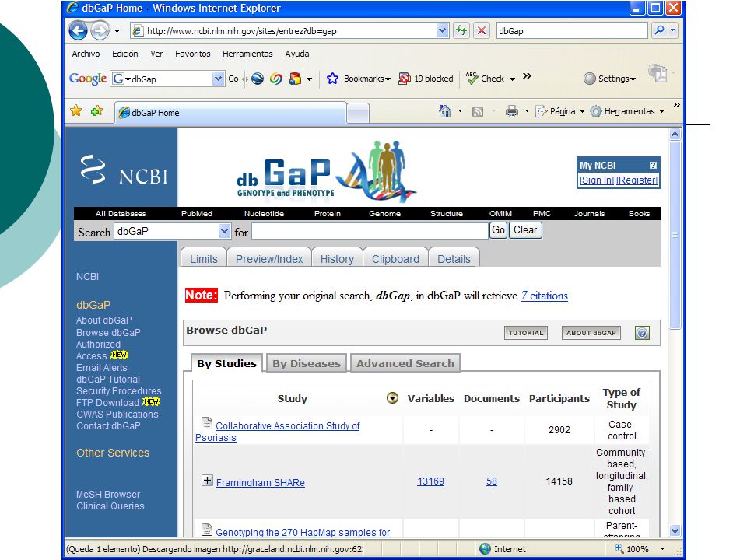Open the Favoritos menu
Viewport: 747px width, 560px height.
[x=192, y=54]
